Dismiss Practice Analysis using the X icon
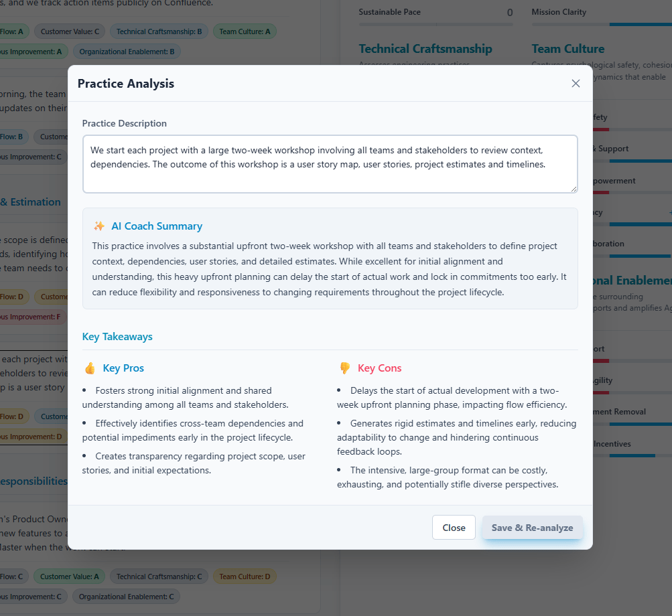 (x=576, y=83)
